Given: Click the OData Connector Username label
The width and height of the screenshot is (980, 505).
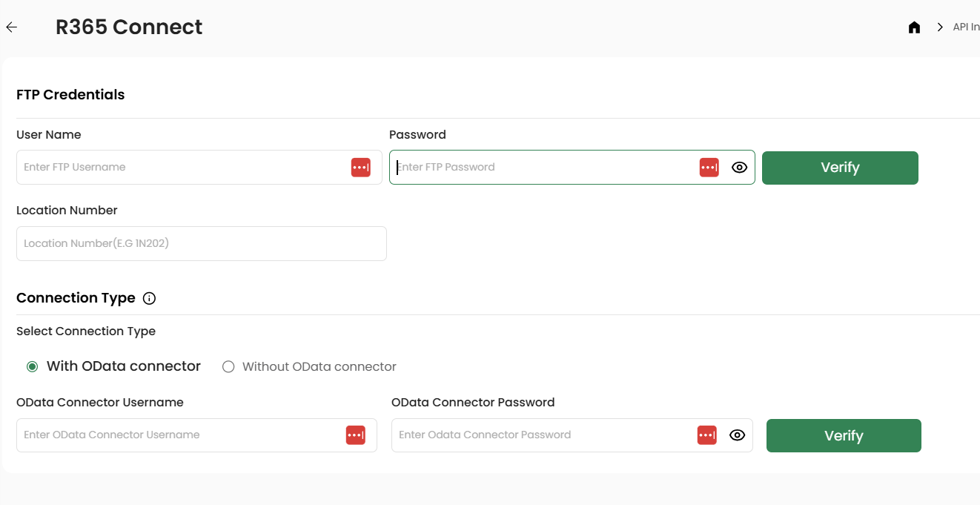Looking at the screenshot, I should pos(100,403).
